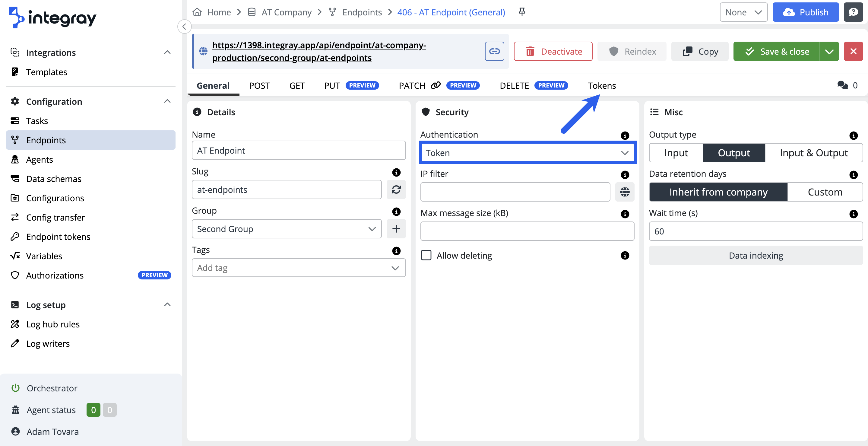Click the Authentication info icon
This screenshot has width=868, height=446.
(624, 135)
